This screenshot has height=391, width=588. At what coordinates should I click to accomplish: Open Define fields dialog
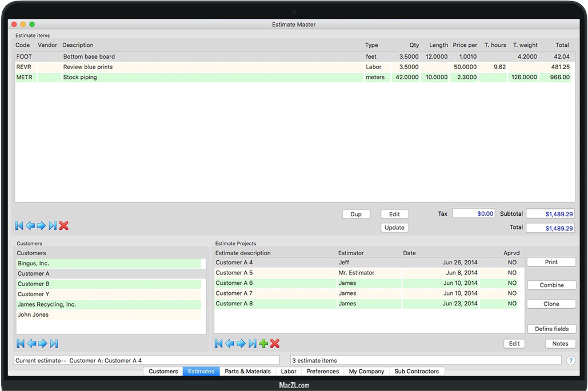551,329
